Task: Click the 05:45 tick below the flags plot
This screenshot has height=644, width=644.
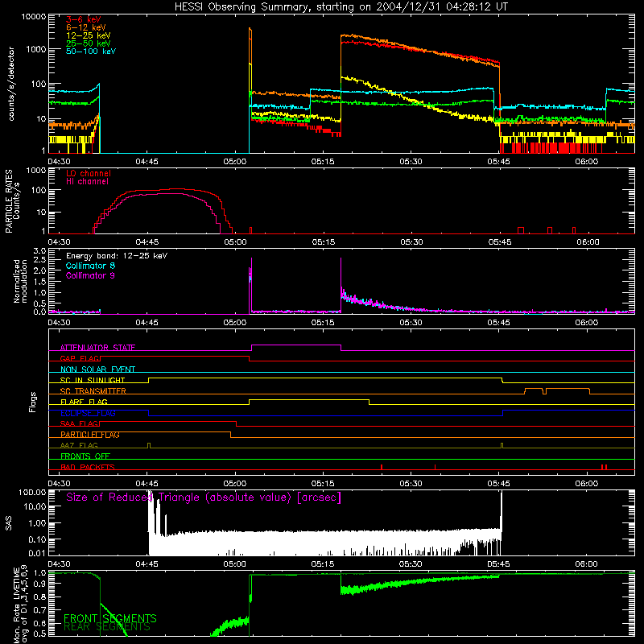Action: click(498, 484)
